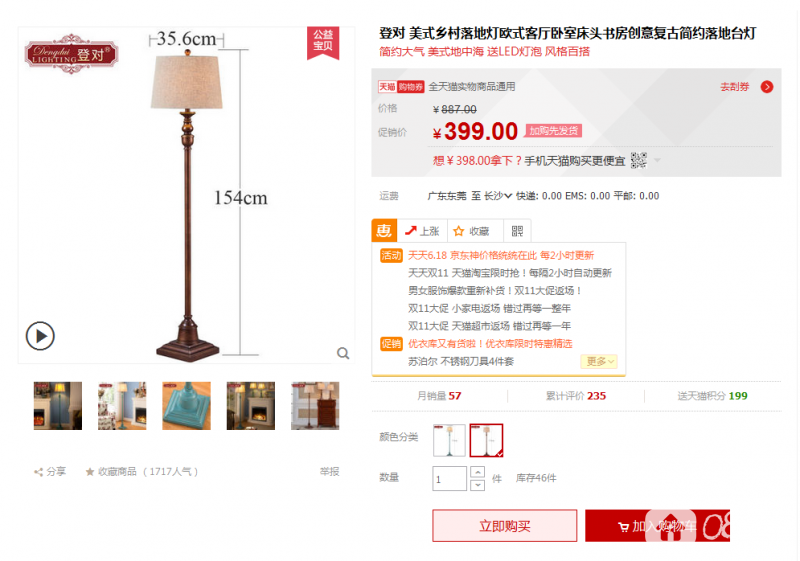
Task: Click the red arrow circle beside 去刮券
Action: click(x=766, y=87)
